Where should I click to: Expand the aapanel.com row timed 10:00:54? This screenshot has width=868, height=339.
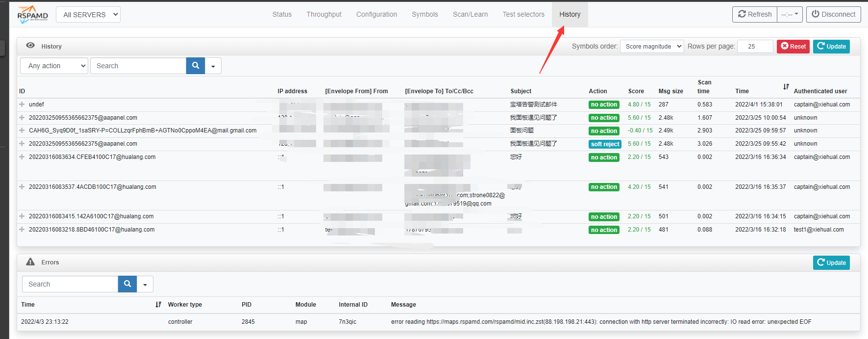pyautogui.click(x=22, y=118)
